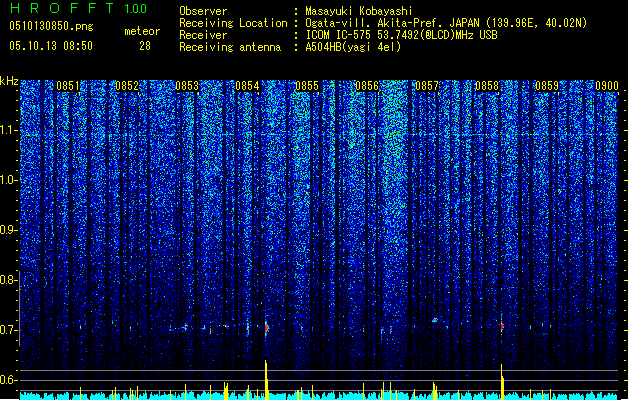Click the 0.8 kHz axis label
This screenshot has height=400, width=629.
(8, 280)
